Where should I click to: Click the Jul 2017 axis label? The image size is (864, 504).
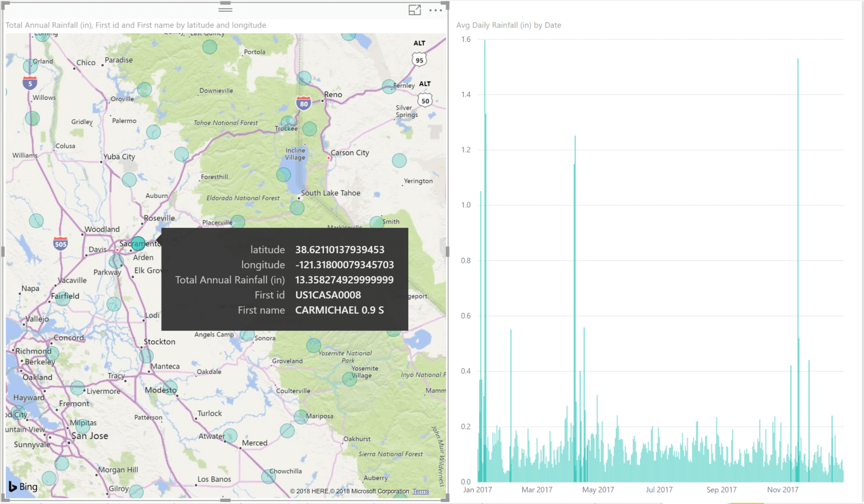coord(659,489)
